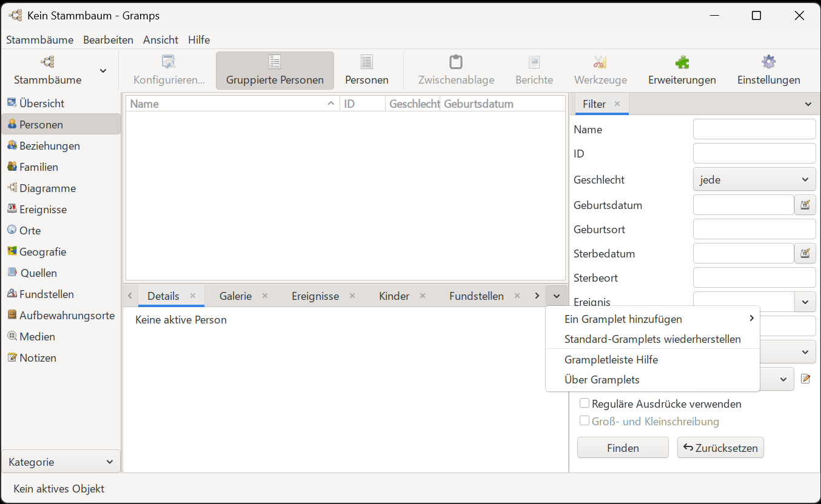Open Orte category
This screenshot has height=504, width=821.
pyautogui.click(x=61, y=230)
